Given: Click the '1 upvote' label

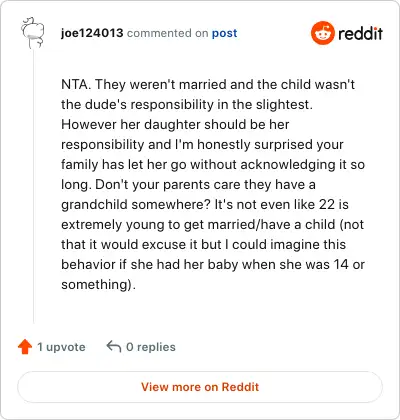Looking at the screenshot, I should click(61, 347).
